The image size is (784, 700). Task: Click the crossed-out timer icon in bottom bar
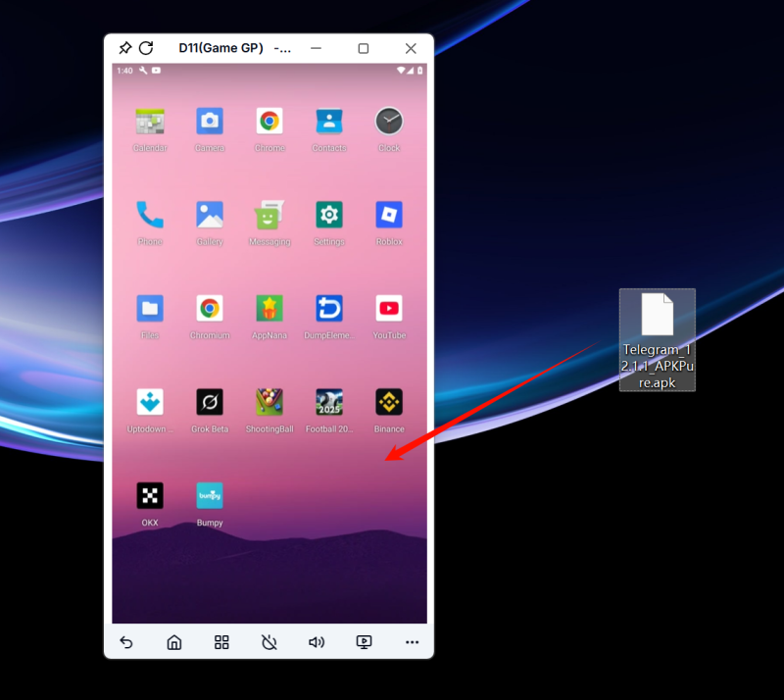point(269,642)
